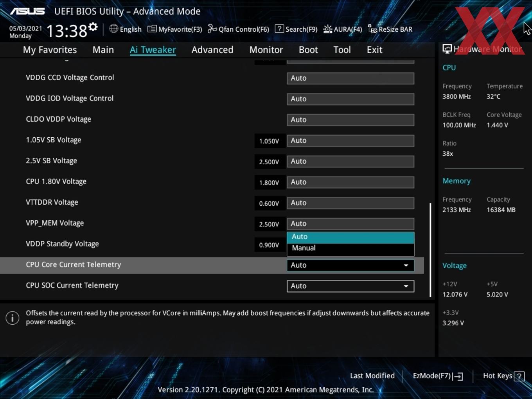Click the language globe icon

point(113,29)
